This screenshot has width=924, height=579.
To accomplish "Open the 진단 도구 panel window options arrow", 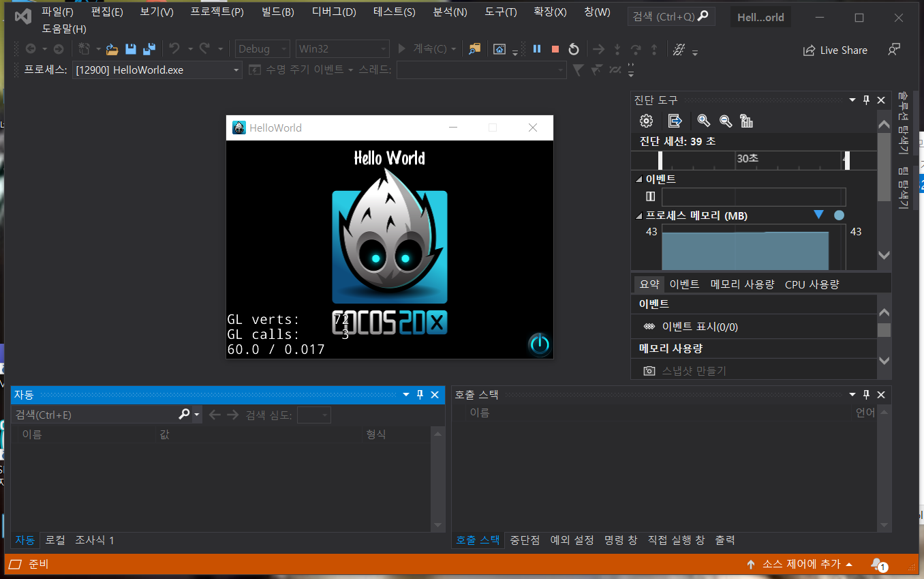I will (852, 100).
